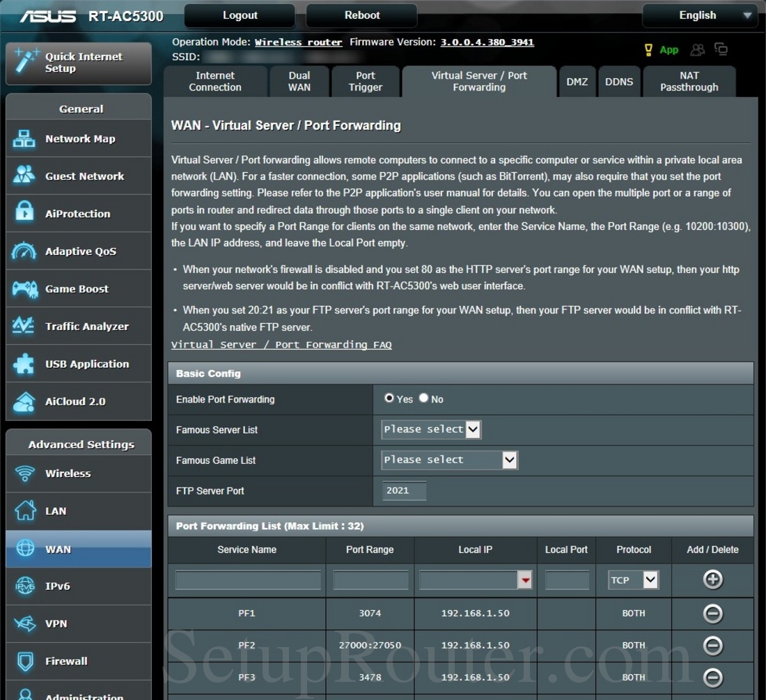Open LAN house icon
The width and height of the screenshot is (766, 700).
25,511
